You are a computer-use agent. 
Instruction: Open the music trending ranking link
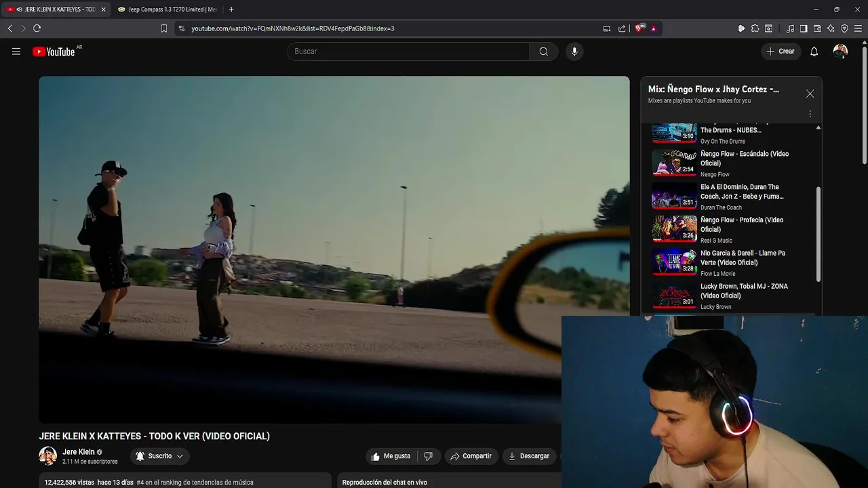[195, 483]
